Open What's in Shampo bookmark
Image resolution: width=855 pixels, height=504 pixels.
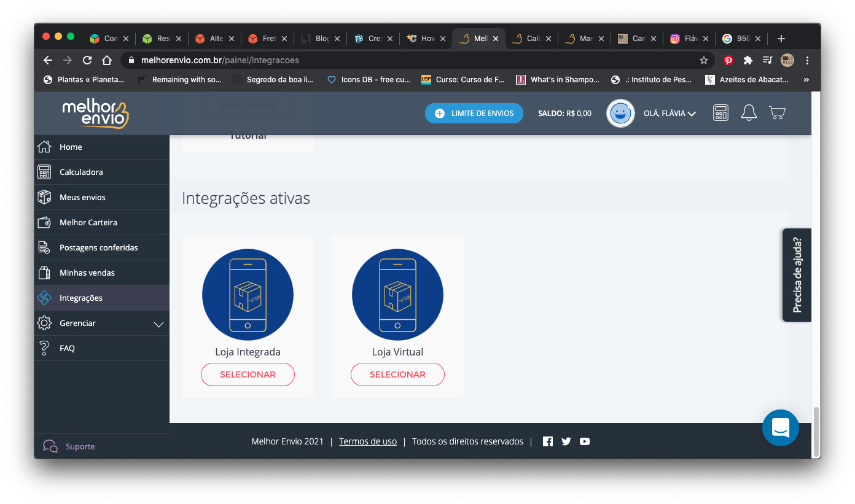[x=558, y=79]
